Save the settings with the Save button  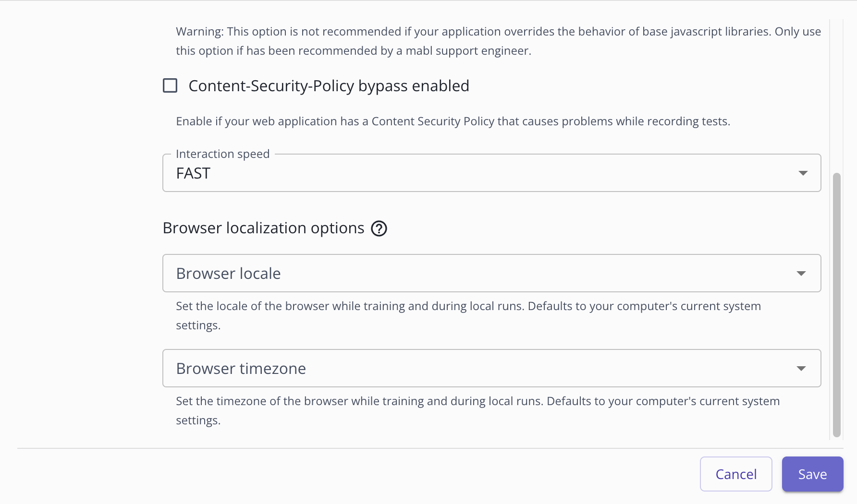tap(812, 474)
